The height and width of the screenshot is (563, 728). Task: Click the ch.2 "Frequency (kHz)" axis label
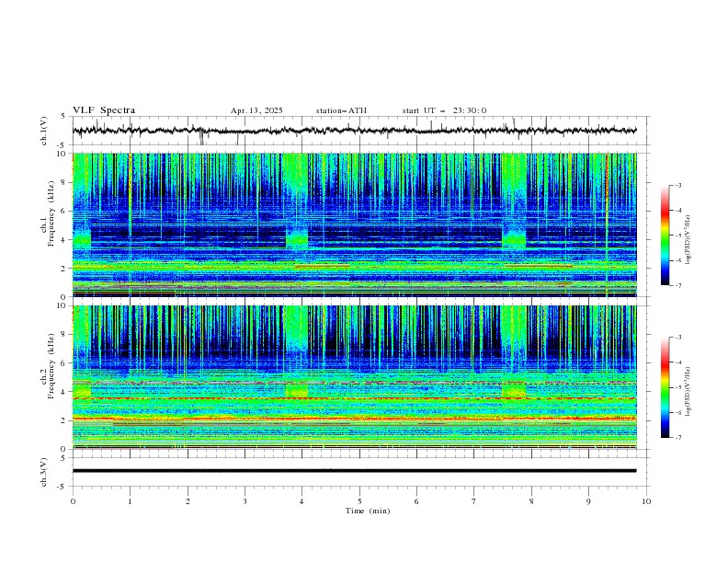tap(51, 365)
